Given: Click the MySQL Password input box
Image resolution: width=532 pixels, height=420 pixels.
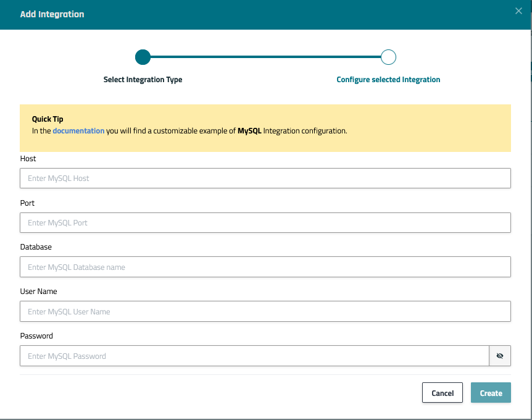Looking at the screenshot, I should point(254,356).
